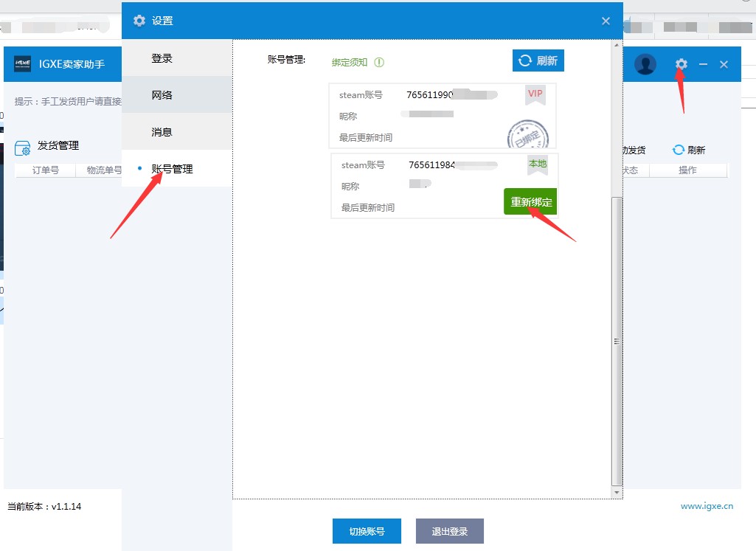
Task: Click the VIP badge on the first steam account
Action: [535, 94]
